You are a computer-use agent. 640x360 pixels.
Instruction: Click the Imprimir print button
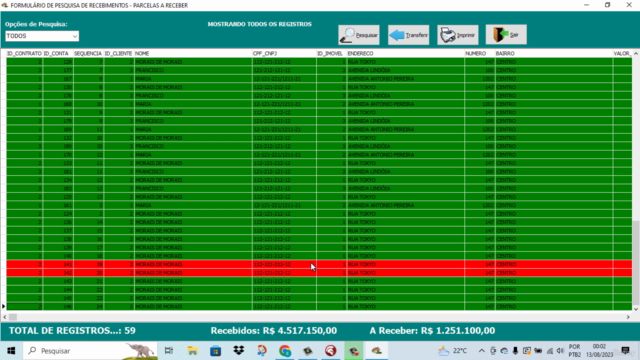point(458,35)
